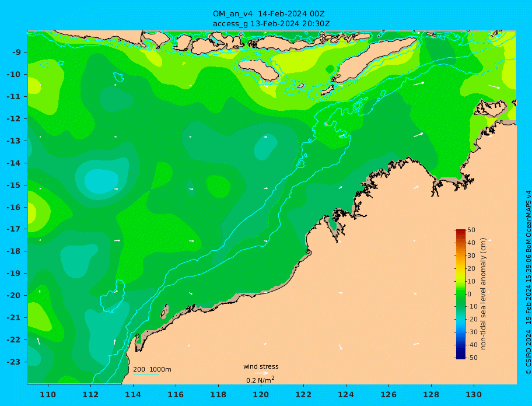
Task: Click the 120 longitude axis label
Action: pyautogui.click(x=261, y=395)
